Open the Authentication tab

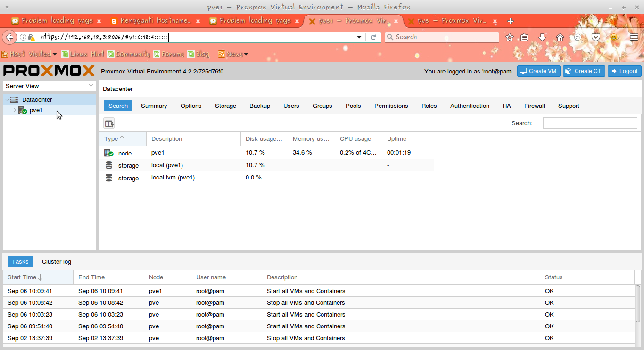[470, 106]
